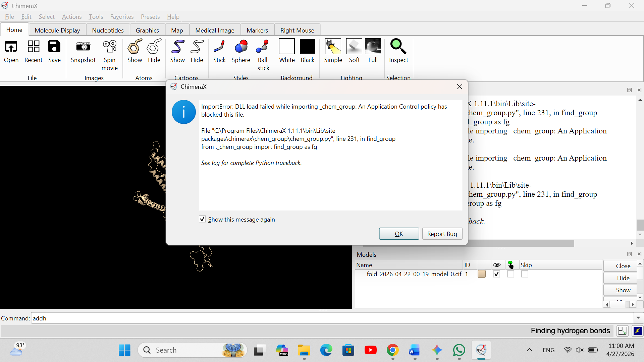
Task: Uncheck Show this message again
Action: [x=202, y=219]
